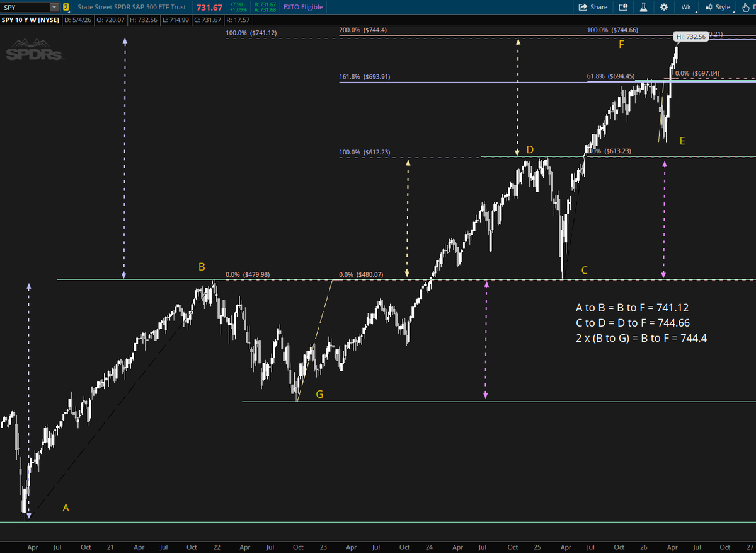Image resolution: width=756 pixels, height=553 pixels.
Task: Select the 100.0% ($612.23) level label
Action: [365, 152]
